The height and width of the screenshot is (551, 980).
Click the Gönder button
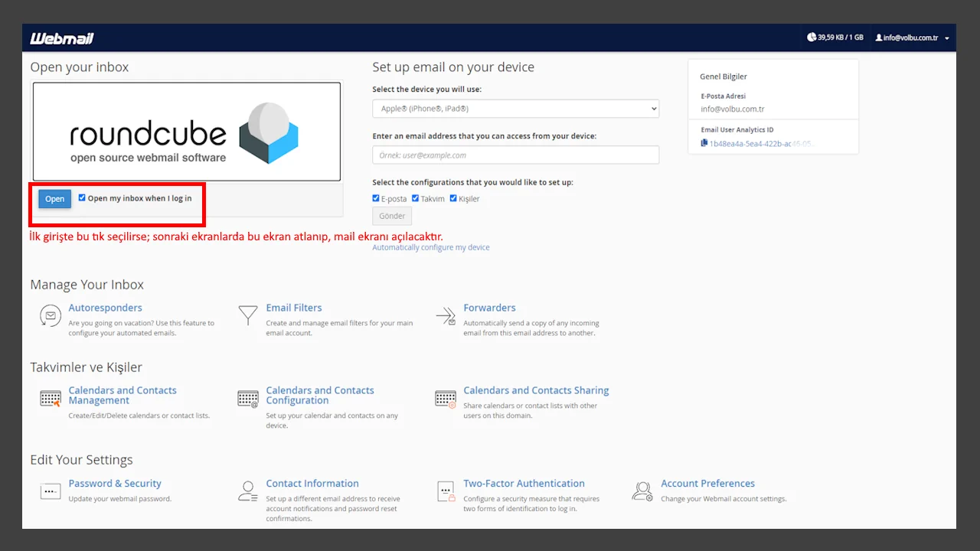click(391, 215)
